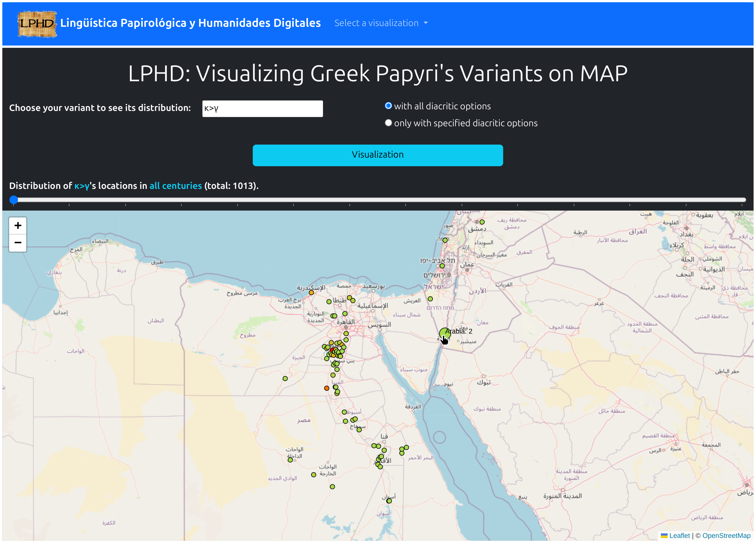This screenshot has width=756, height=543.
Task: Click the green marker near Damascus
Action: coord(482,222)
